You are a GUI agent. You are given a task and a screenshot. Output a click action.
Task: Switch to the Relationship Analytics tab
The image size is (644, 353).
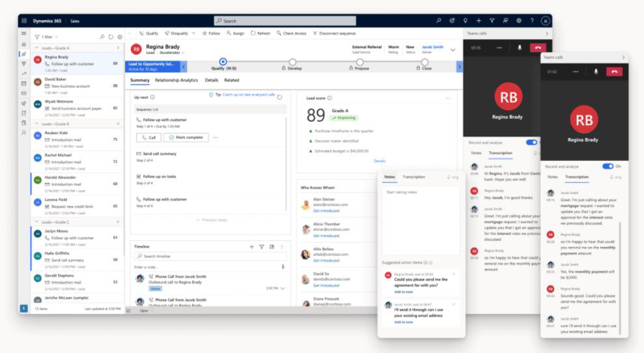[x=176, y=80]
